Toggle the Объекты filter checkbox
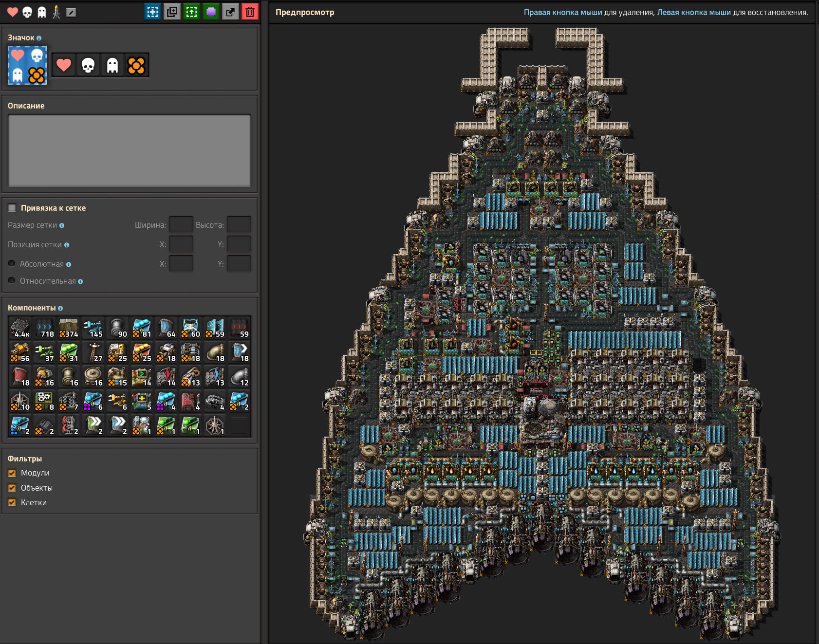This screenshot has height=644, width=819. 12,488
